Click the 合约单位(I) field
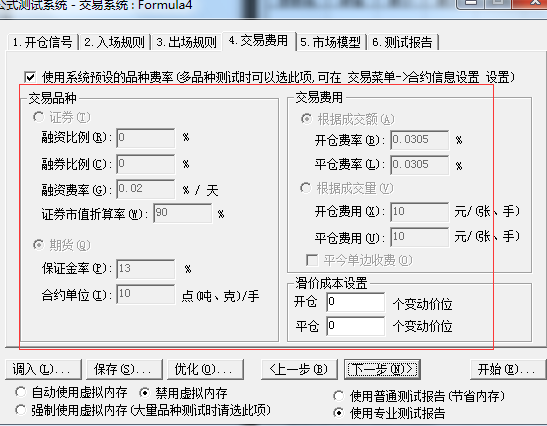The height and width of the screenshot is (426, 547). coord(145,294)
